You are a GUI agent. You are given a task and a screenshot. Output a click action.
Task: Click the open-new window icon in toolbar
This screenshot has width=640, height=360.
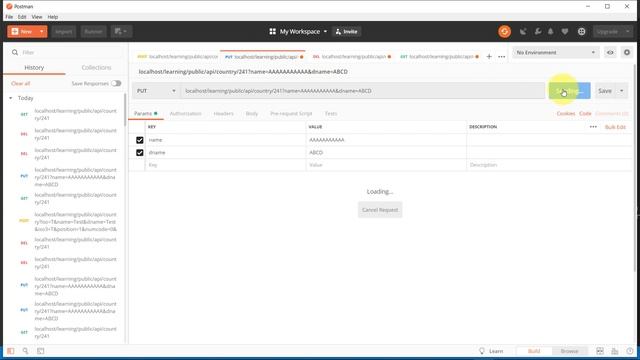coord(121,31)
